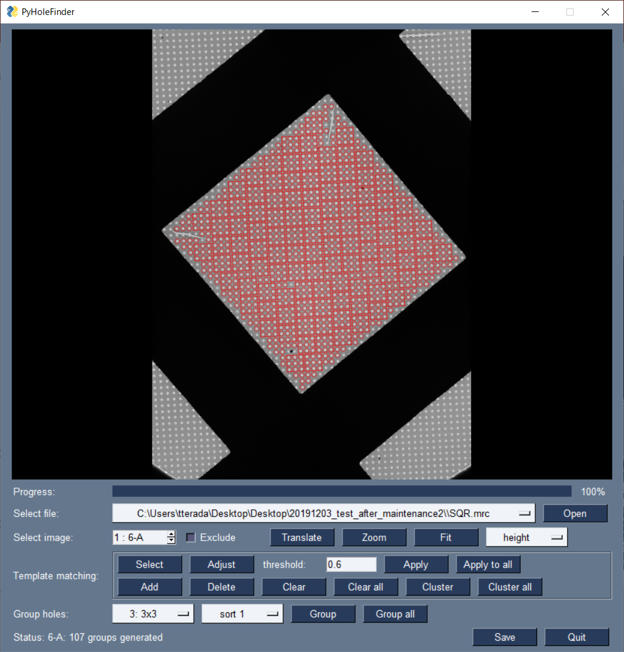
Task: Toggle the Exclude checkbox
Action: pyautogui.click(x=191, y=537)
